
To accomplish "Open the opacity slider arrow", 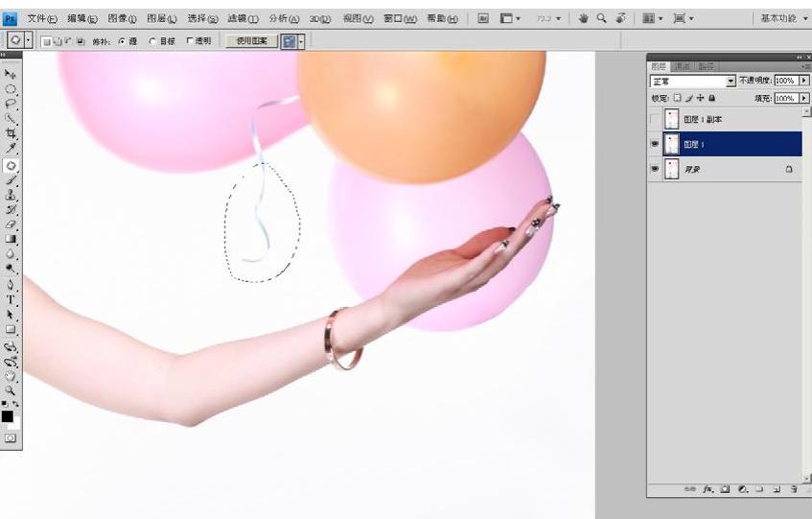I will coord(804,81).
